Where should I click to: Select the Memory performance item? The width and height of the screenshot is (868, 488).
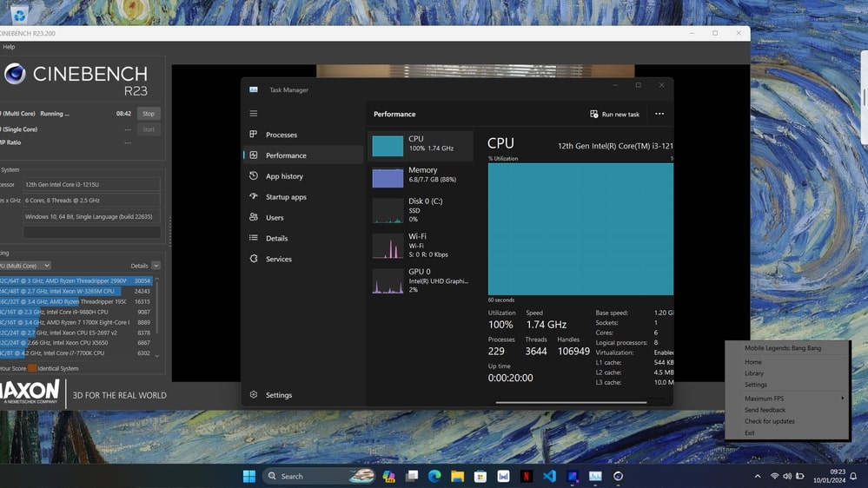421,177
